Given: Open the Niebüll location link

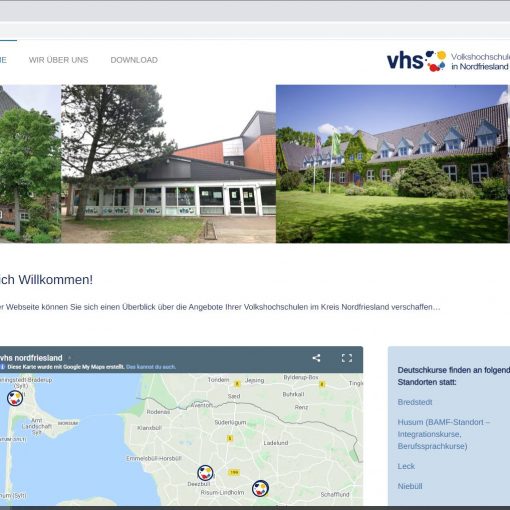Looking at the screenshot, I should (x=410, y=486).
